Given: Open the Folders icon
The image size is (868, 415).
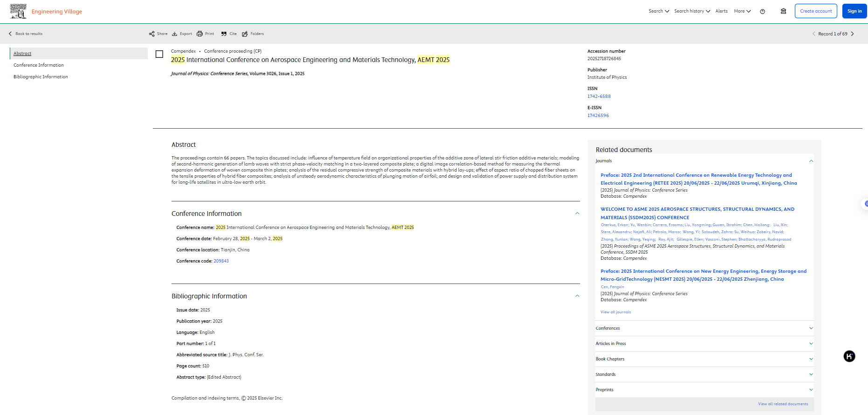Looking at the screenshot, I should click(x=245, y=34).
